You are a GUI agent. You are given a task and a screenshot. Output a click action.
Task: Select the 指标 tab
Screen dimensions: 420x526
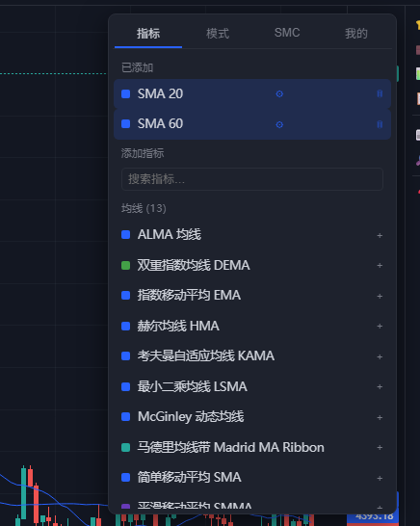[x=148, y=34]
